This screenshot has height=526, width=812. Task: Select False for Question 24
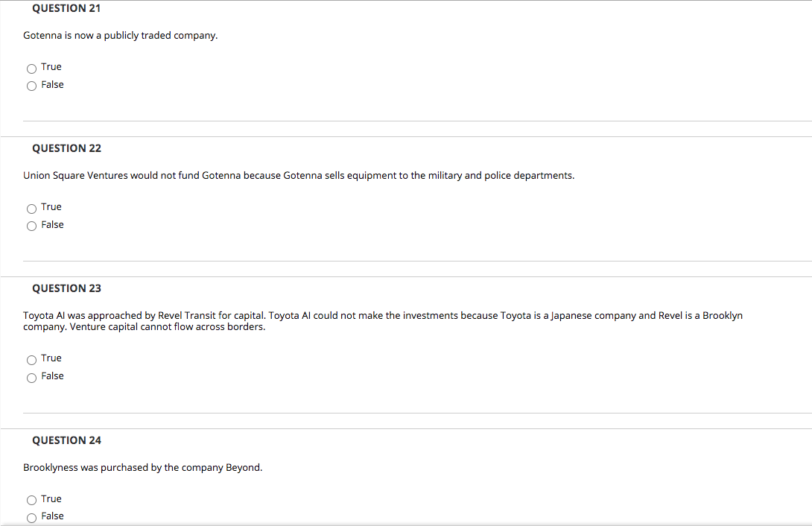point(31,517)
